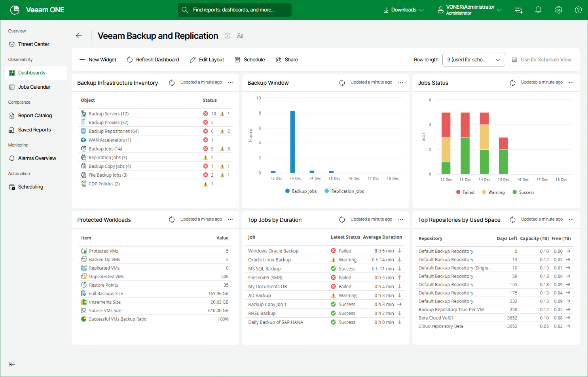Click the New Widget button
The image size is (588, 377).
tap(98, 60)
